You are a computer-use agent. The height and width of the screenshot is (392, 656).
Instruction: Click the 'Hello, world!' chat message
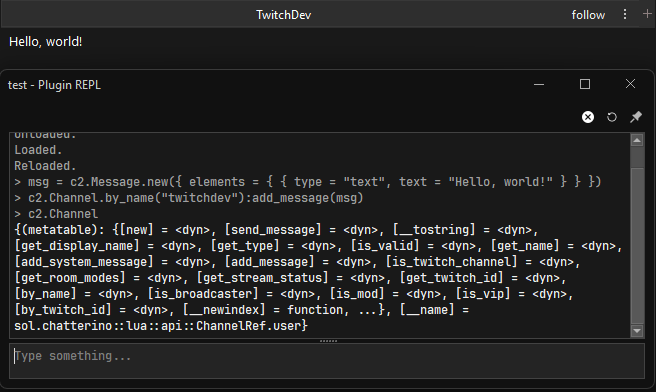[x=46, y=42]
